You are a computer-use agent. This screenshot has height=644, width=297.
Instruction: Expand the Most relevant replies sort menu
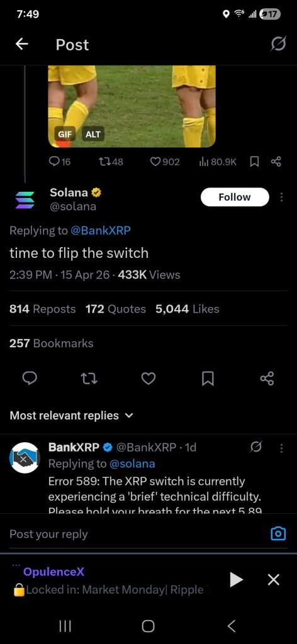(72, 415)
